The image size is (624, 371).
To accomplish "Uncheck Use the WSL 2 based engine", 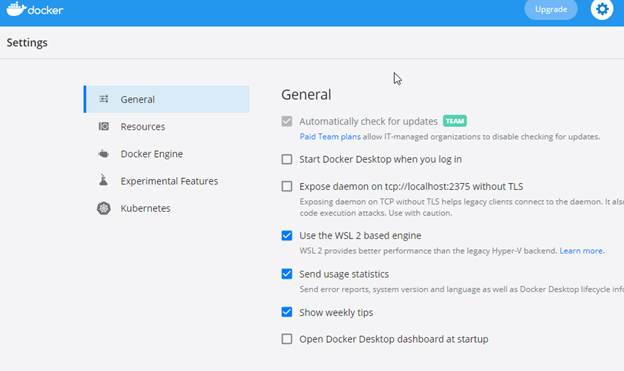I will pos(287,236).
